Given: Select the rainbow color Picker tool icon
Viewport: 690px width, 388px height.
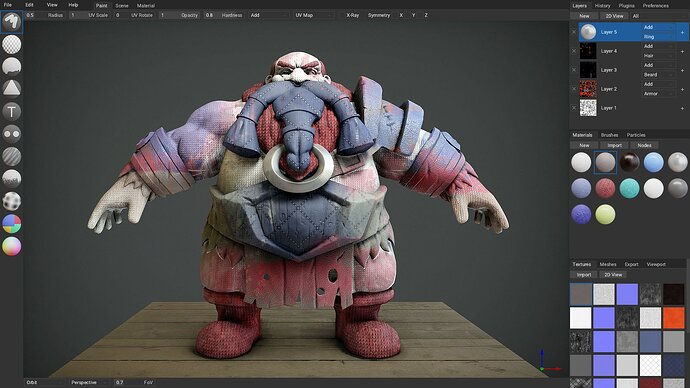Looking at the screenshot, I should tap(11, 246).
